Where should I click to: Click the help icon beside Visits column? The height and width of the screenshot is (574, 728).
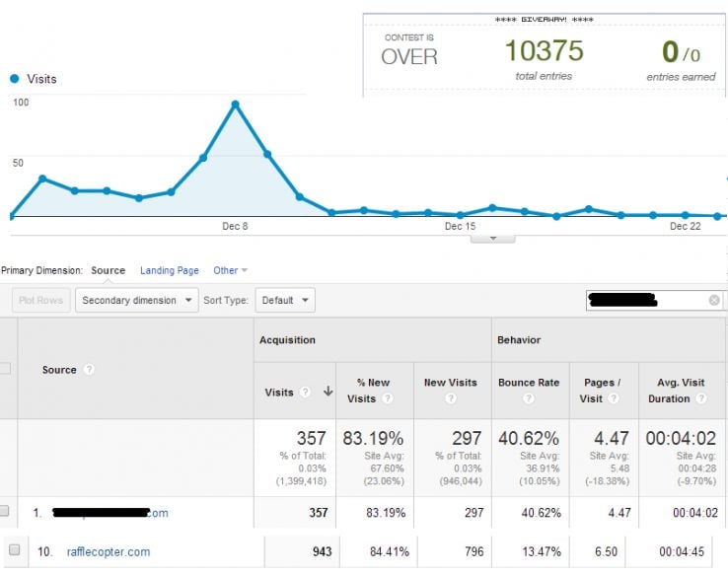(x=305, y=393)
